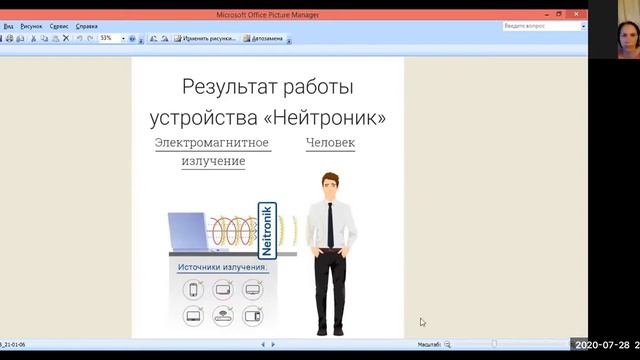Go to the previous picture arrow
The height and width of the screenshot is (360, 640).
click(x=263, y=344)
